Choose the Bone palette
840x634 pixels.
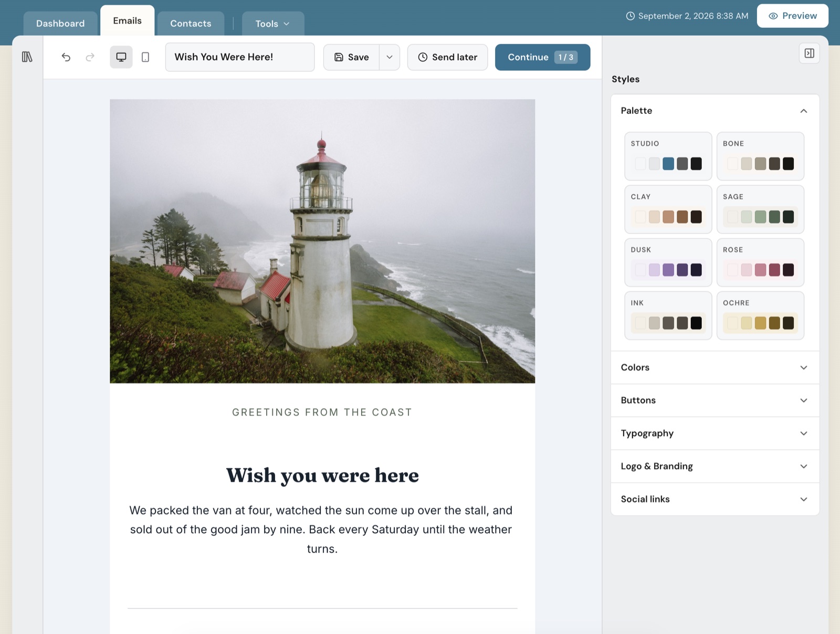(760, 156)
